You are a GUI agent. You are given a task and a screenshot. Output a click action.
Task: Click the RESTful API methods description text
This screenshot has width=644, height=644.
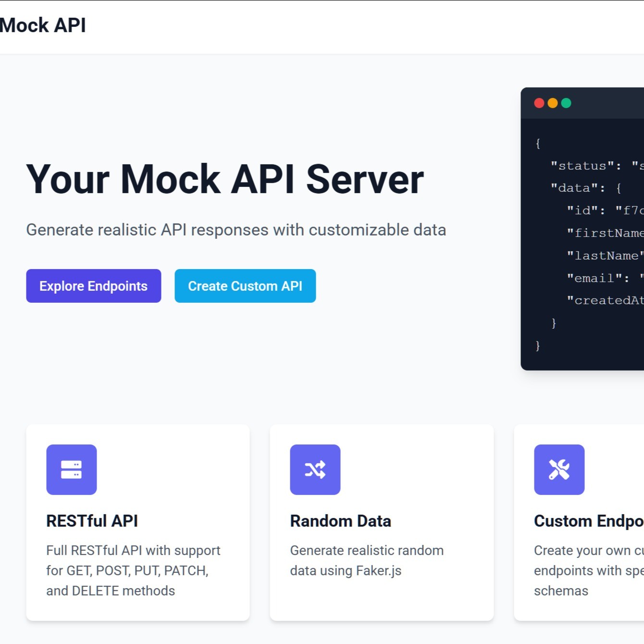[x=133, y=570]
